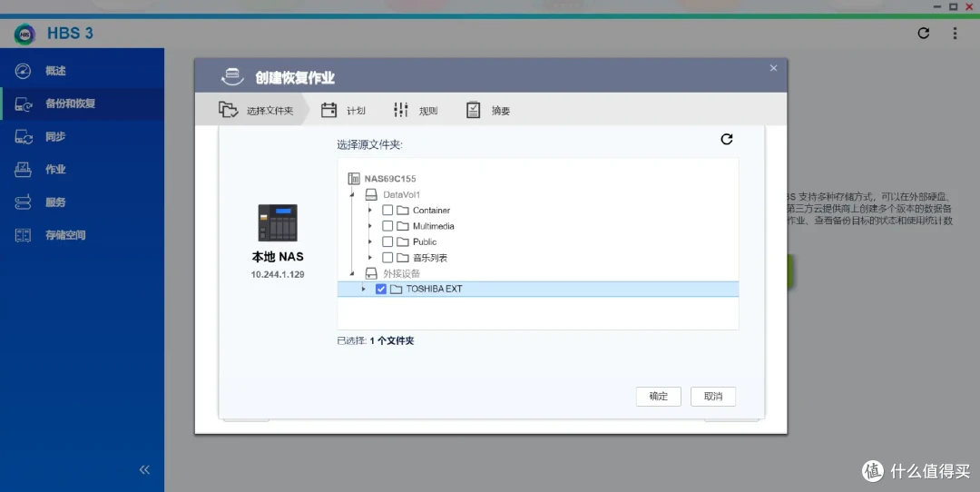
Task: Click the DataVol1 drive icon
Action: point(370,194)
